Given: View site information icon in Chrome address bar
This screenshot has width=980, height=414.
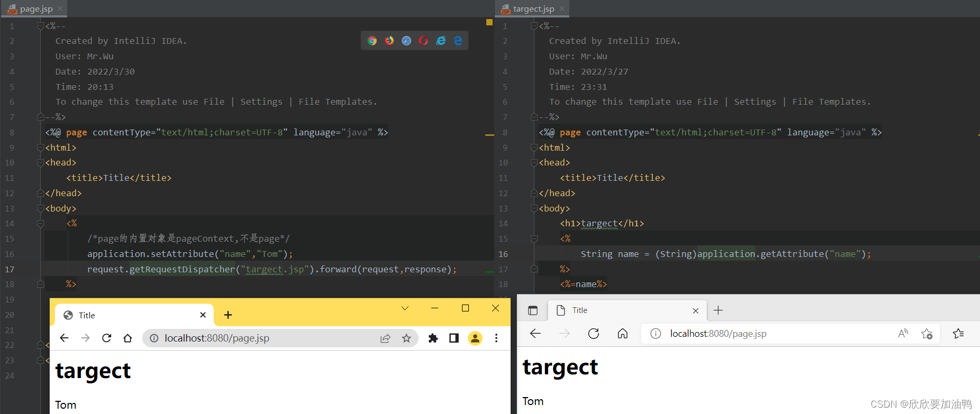Looking at the screenshot, I should (154, 338).
